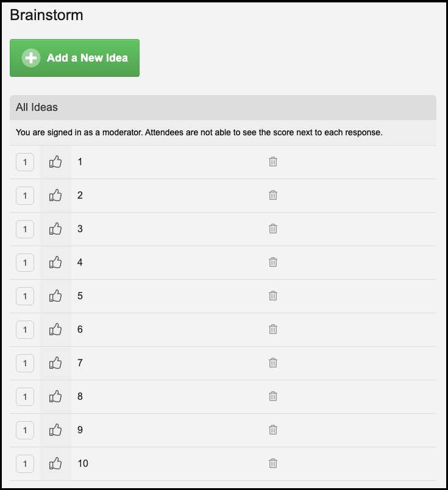Image resolution: width=448 pixels, height=490 pixels.
Task: Like idea 10 via thumbs-up icon
Action: [55, 463]
